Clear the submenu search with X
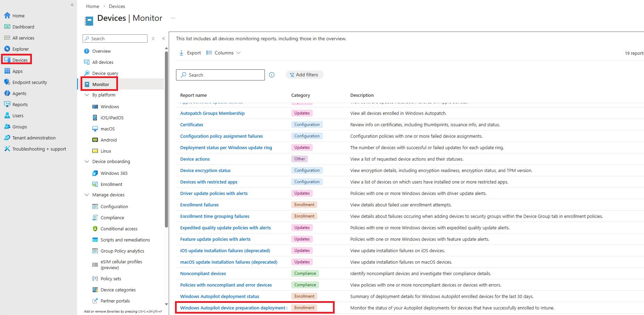644x315 pixels. click(x=153, y=39)
